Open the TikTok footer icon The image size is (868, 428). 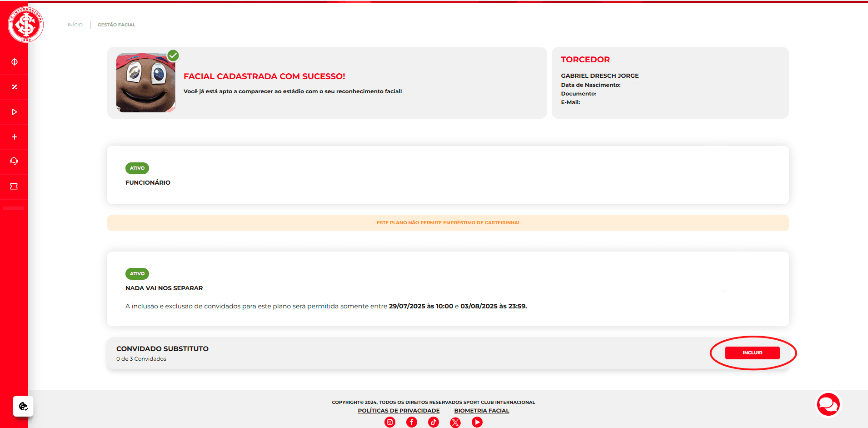[x=434, y=422]
